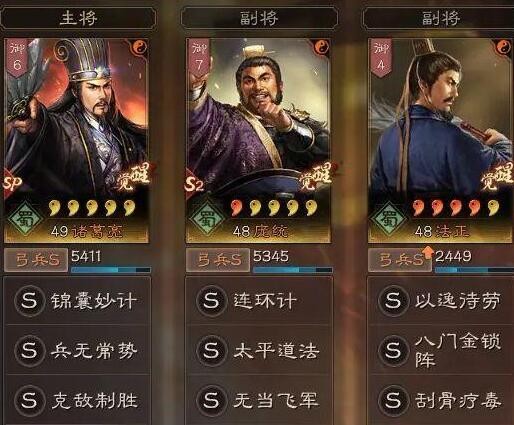Screen dimensions: 514x425
Task: Tap the 蜀 faction badge on 庞统
Action: pos(207,219)
